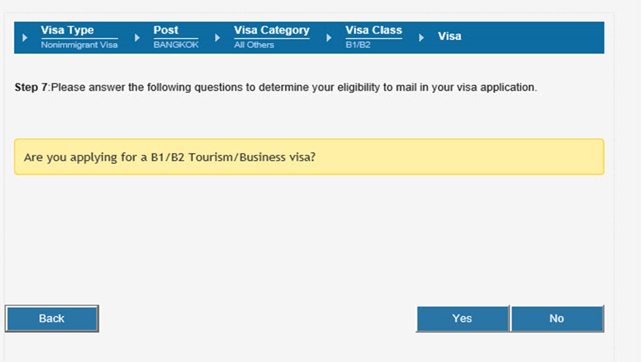Click the arrow icon before Post
This screenshot has width=644, height=362.
click(x=137, y=37)
